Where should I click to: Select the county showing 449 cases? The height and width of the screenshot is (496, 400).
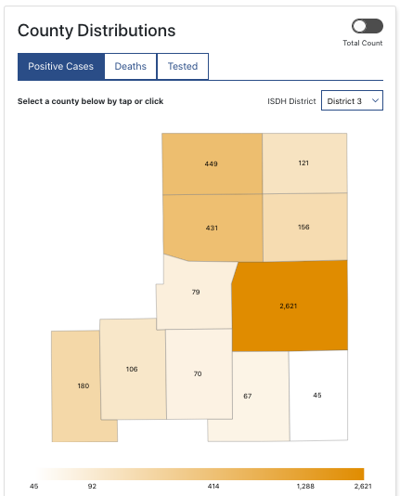pyautogui.click(x=212, y=164)
